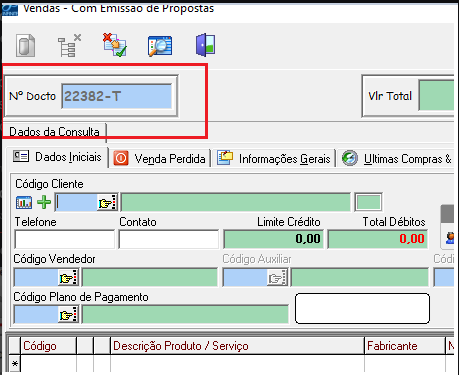Click the new document toolbar icon
459x375 pixels.
[x=25, y=45]
